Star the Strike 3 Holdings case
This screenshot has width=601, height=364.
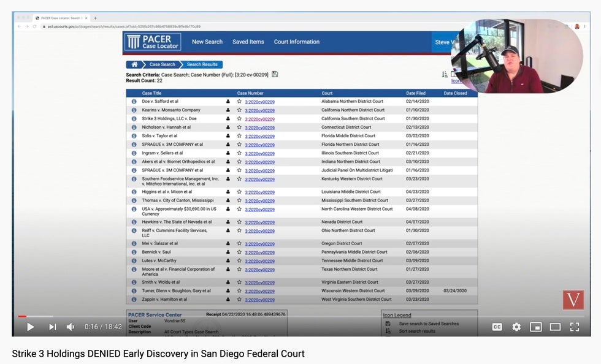click(239, 119)
